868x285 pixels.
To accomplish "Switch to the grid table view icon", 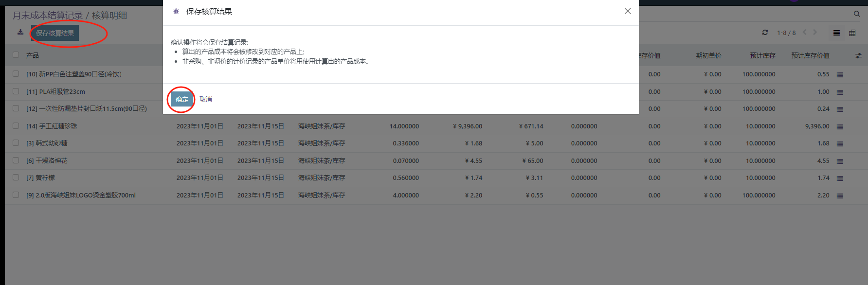I will point(852,33).
